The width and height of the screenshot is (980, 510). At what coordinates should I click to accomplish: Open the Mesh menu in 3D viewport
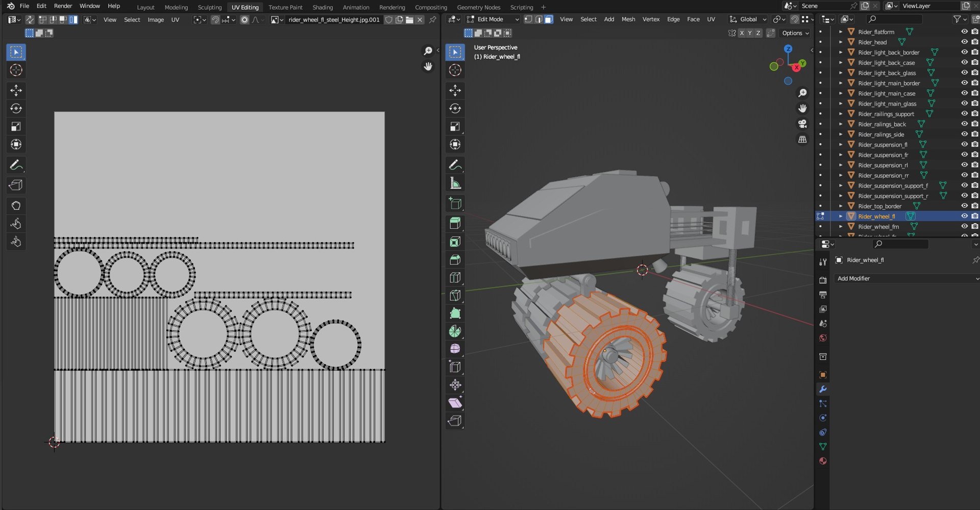(628, 19)
